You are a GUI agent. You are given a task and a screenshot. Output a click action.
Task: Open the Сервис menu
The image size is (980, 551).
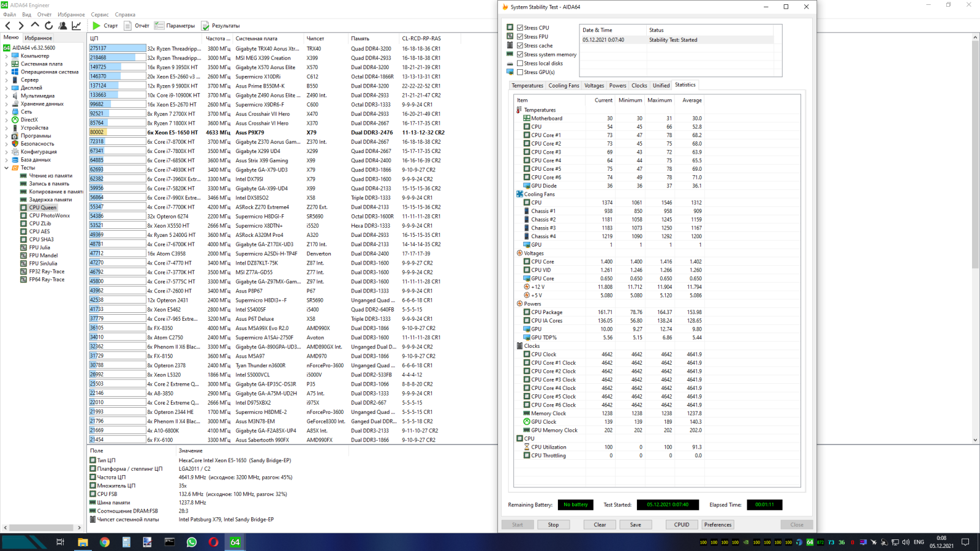[x=100, y=15]
